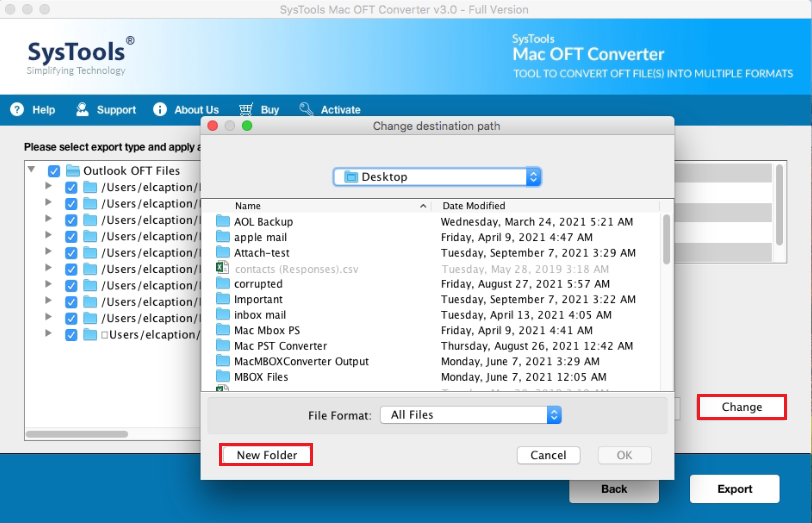Click date 'Friday, April 9, 2021 4:47 AM'
812x523 pixels.
[516, 237]
